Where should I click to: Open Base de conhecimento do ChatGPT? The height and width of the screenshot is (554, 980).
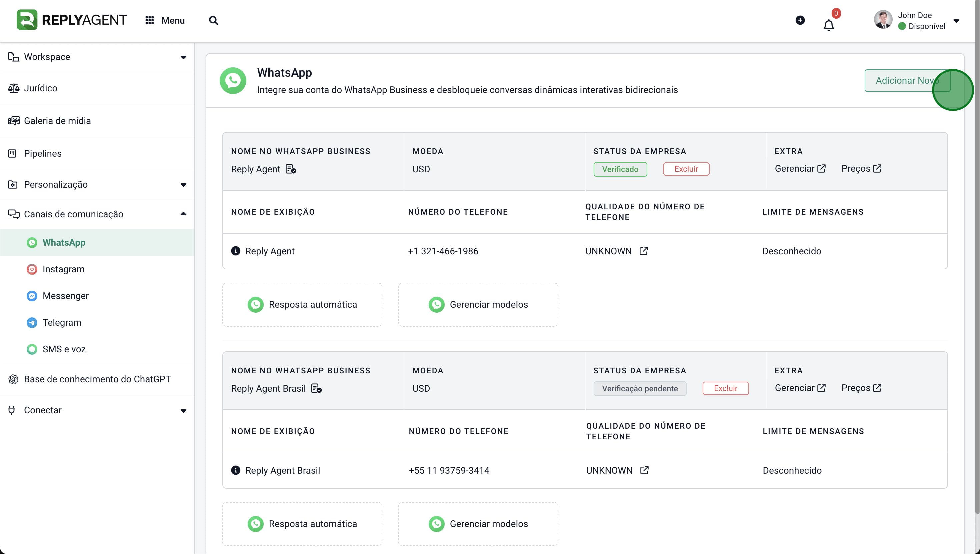97,379
